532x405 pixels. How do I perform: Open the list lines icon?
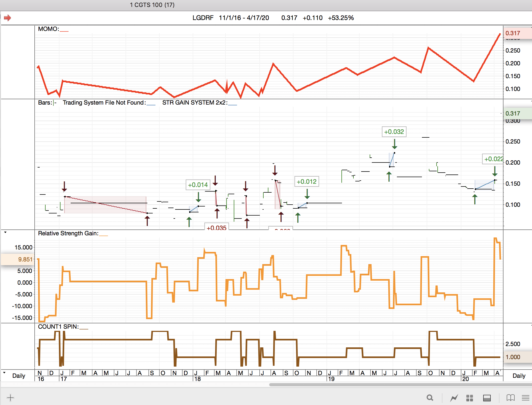pyautogui.click(x=525, y=398)
